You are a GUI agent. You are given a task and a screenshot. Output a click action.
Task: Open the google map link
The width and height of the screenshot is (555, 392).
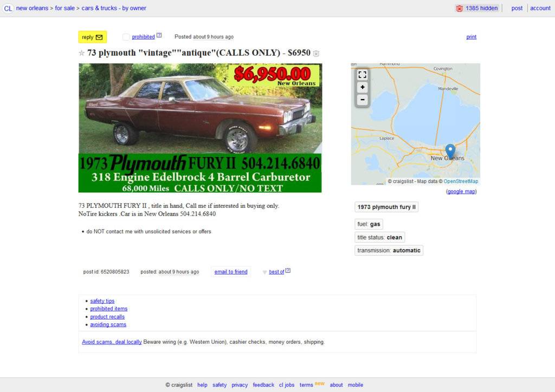(x=461, y=191)
